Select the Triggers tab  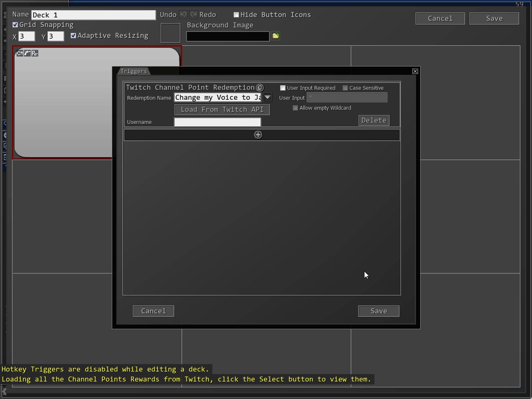[x=134, y=71]
